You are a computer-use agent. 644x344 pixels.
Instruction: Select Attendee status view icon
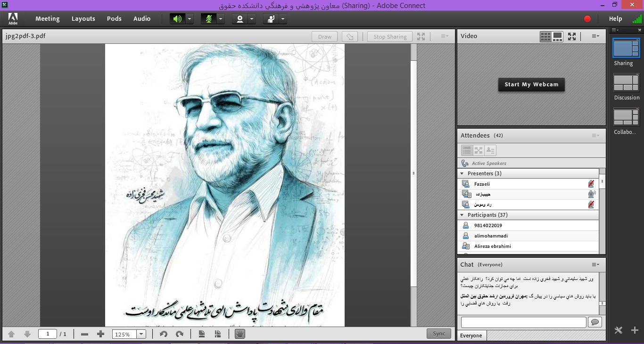[490, 150]
